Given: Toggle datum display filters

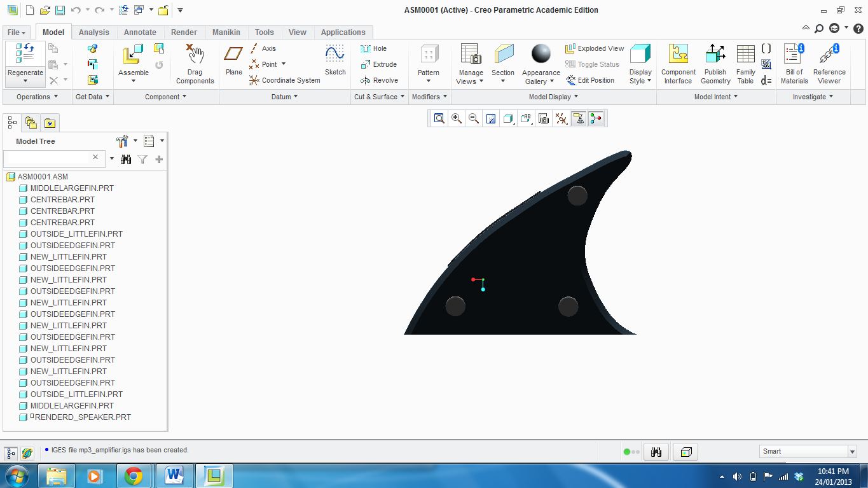Looking at the screenshot, I should (561, 118).
